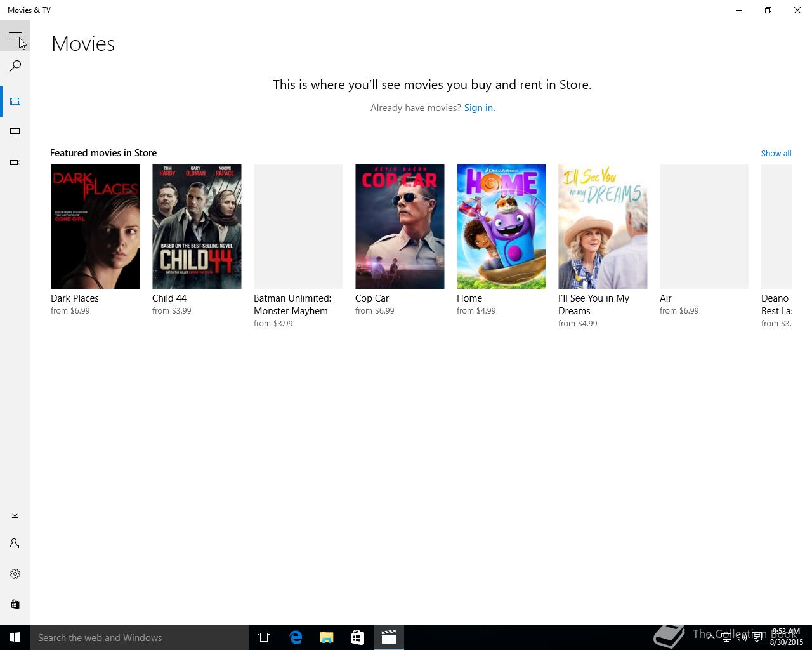Open the Settings gear icon
Screen dimensions: 812x650
click(x=15, y=574)
